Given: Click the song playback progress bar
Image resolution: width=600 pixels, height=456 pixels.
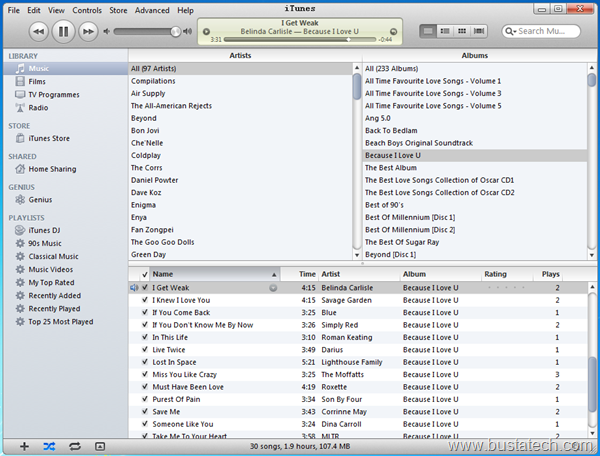Looking at the screenshot, I should pyautogui.click(x=300, y=39).
